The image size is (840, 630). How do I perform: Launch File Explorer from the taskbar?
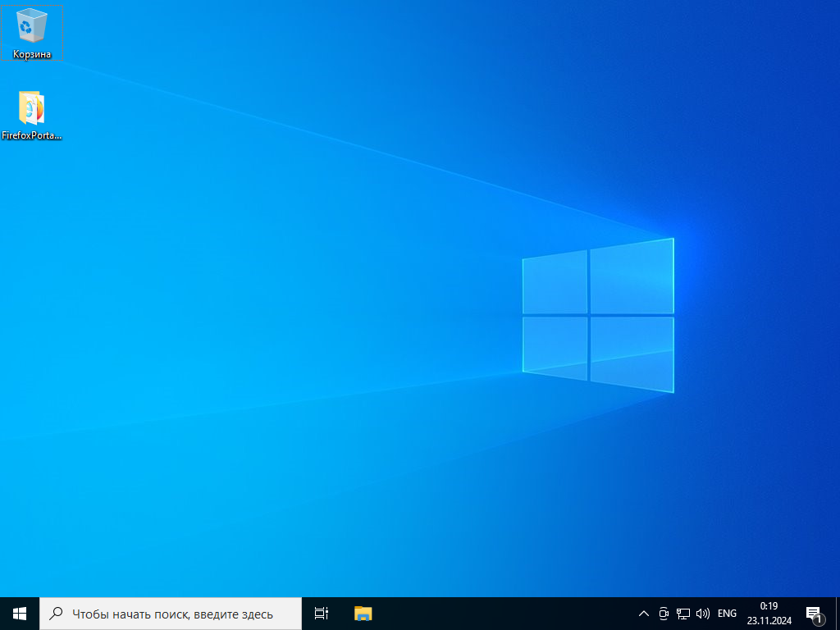click(x=363, y=613)
